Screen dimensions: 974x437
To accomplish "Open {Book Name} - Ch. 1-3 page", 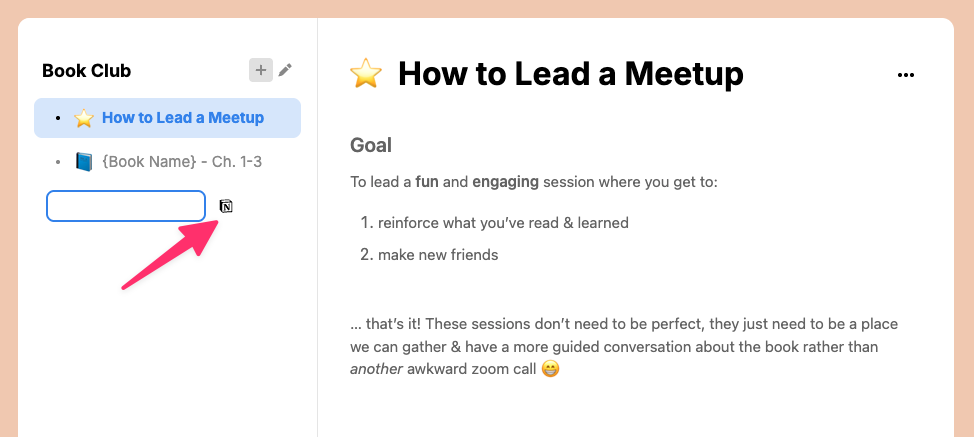I will click(x=168, y=162).
